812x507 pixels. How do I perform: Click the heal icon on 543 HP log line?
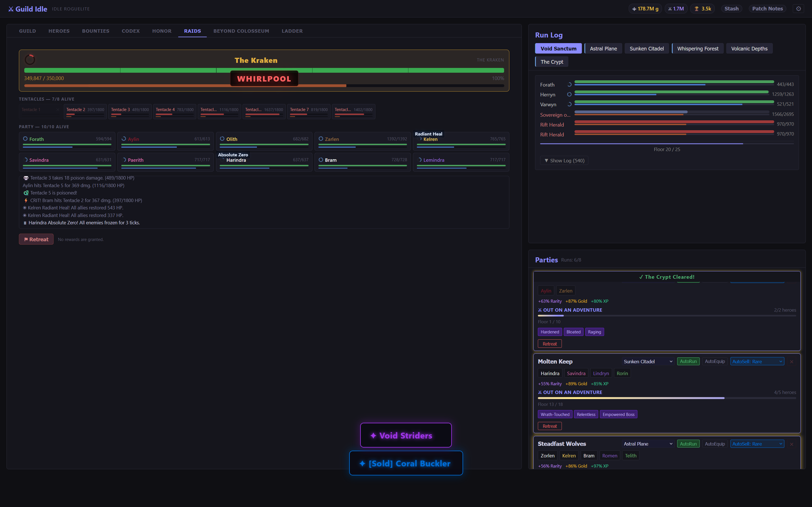click(25, 208)
